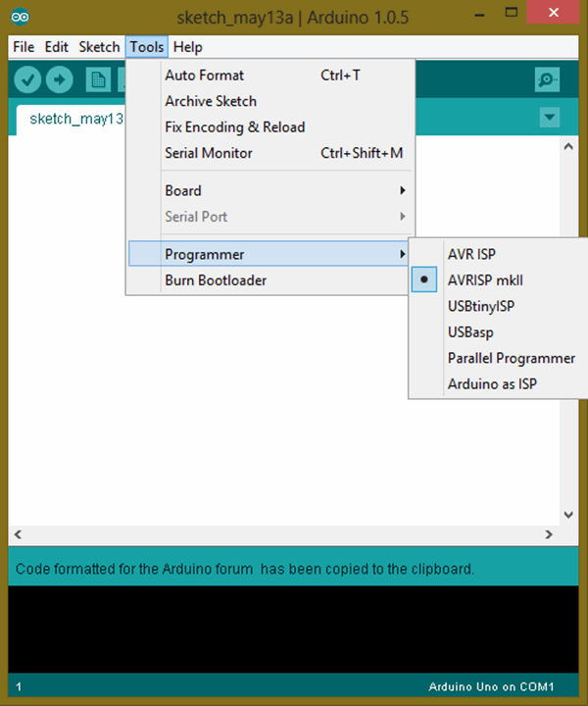Click the Programmer submenu entry
Viewport: 588px width, 706px height.
pyautogui.click(x=269, y=254)
